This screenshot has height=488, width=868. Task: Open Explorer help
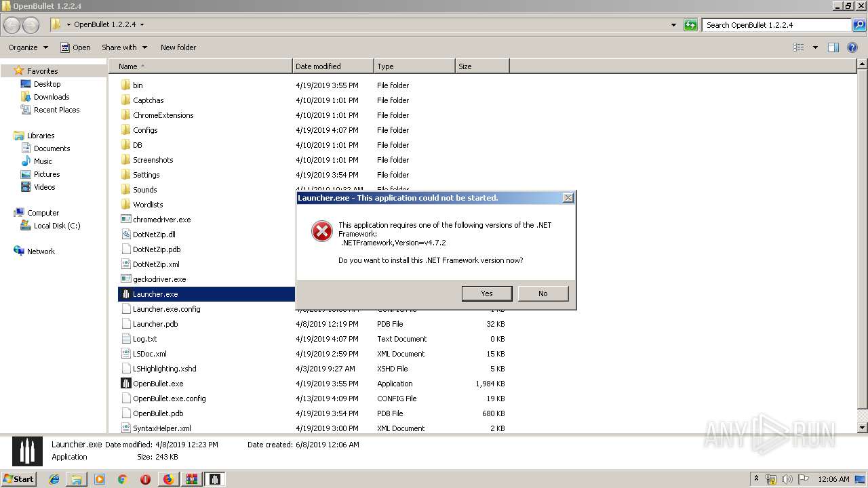click(852, 47)
